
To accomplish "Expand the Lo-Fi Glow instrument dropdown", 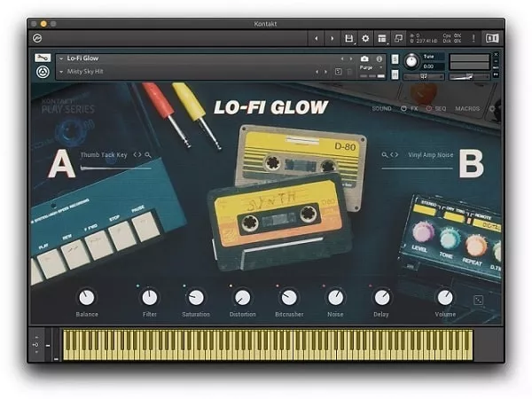I will [x=61, y=59].
